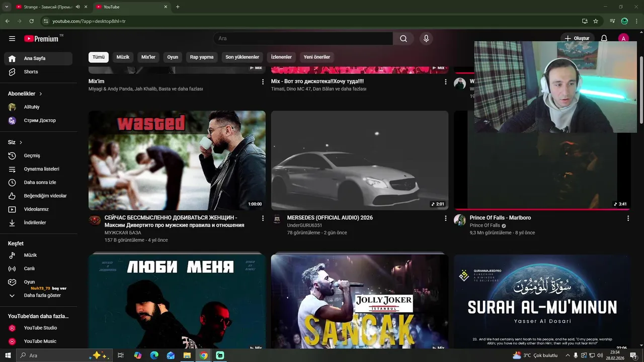
Task: Select the Müzik filter chip
Action: [123, 57]
